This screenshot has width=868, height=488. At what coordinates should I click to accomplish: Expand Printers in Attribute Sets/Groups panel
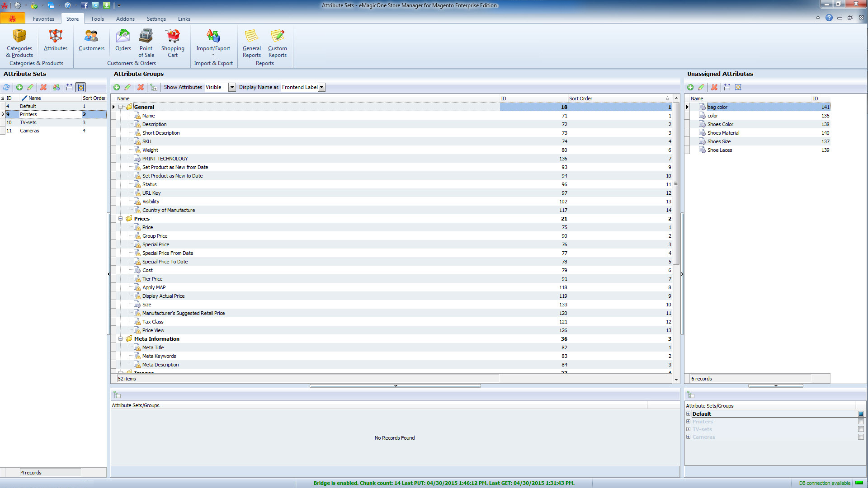pos(688,422)
